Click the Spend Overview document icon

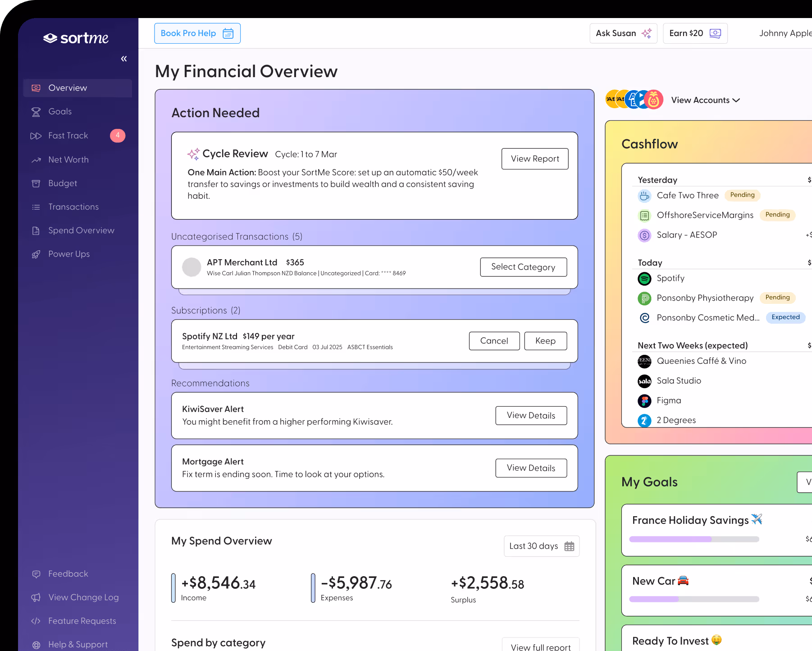[36, 230]
